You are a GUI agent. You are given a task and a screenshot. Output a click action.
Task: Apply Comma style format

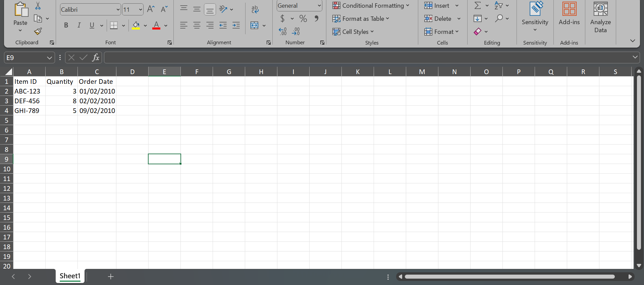[316, 18]
